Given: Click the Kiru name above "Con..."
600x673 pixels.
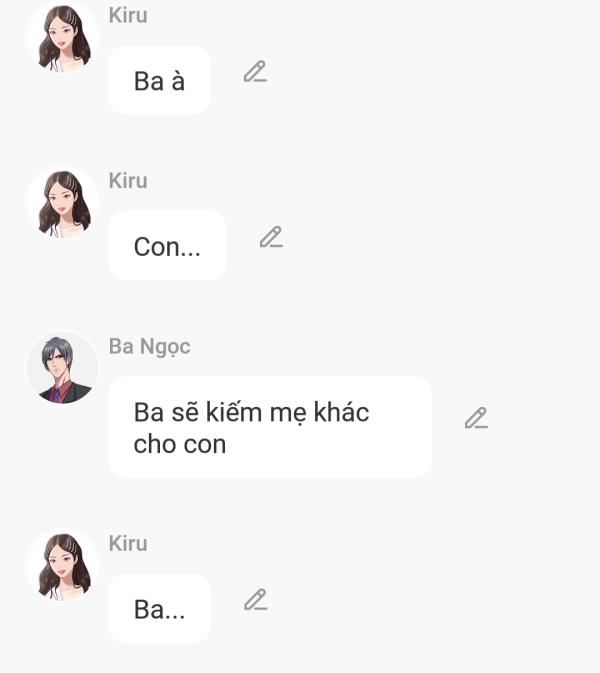Looking at the screenshot, I should click(128, 181).
